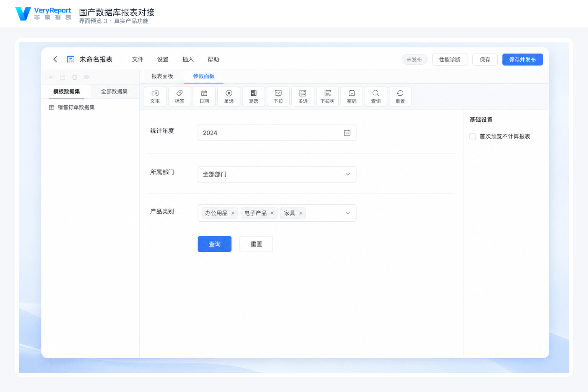Switch to 模板数据集 tab
This screenshot has height=392, width=588.
[x=67, y=91]
